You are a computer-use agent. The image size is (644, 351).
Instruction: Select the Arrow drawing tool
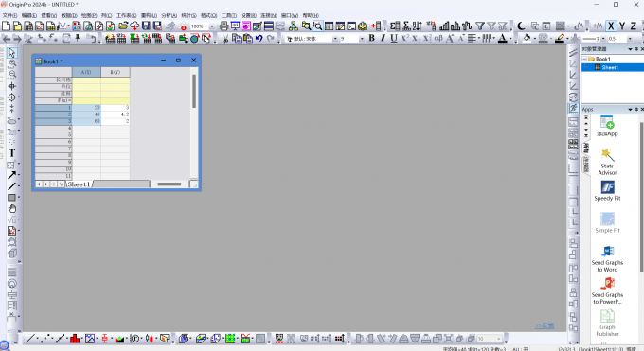(12, 175)
